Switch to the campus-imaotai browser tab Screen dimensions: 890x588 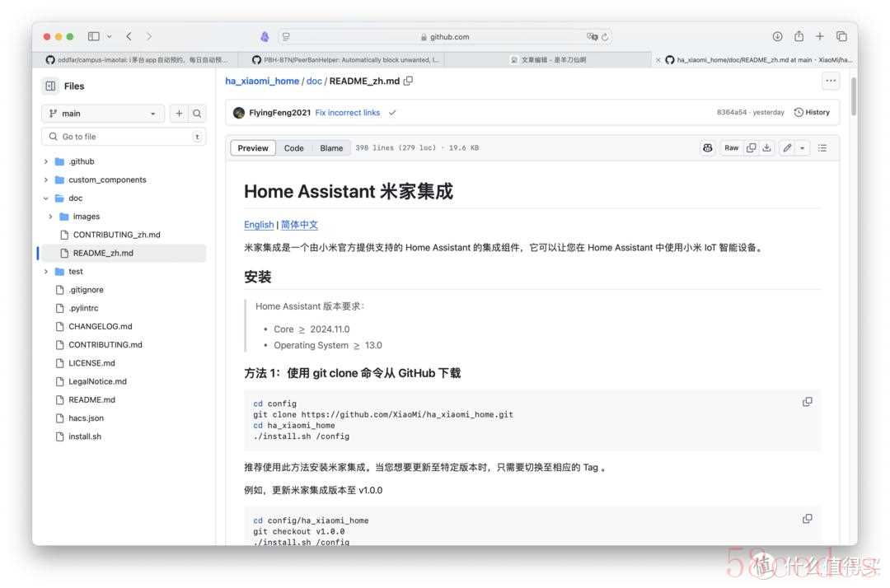tap(136, 59)
